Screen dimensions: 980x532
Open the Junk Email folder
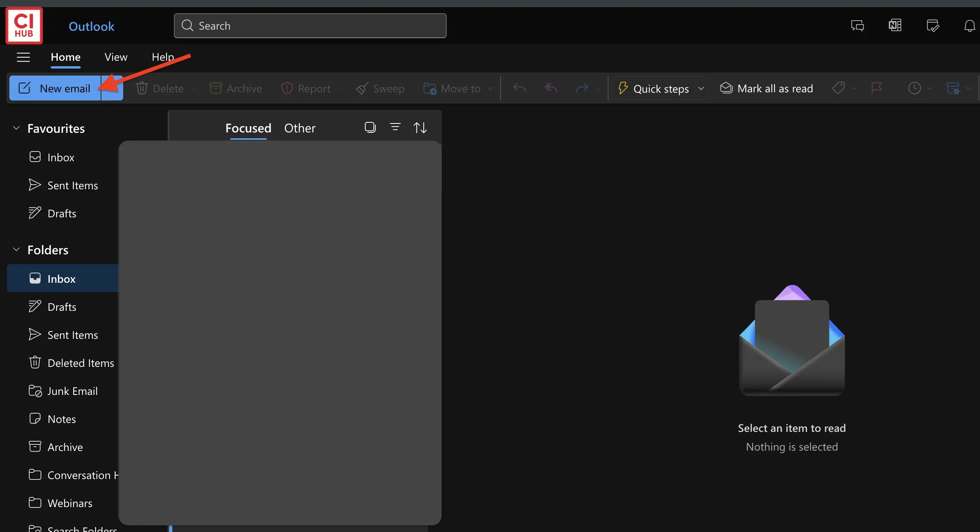pyautogui.click(x=63, y=391)
